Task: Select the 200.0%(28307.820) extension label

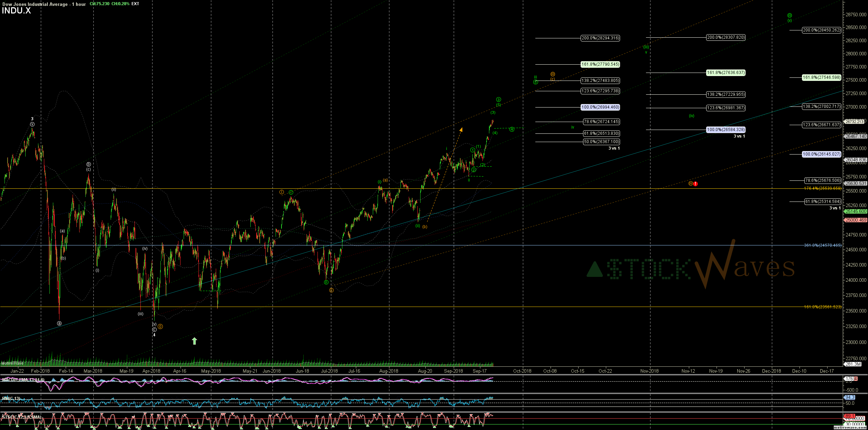Action: click(726, 37)
